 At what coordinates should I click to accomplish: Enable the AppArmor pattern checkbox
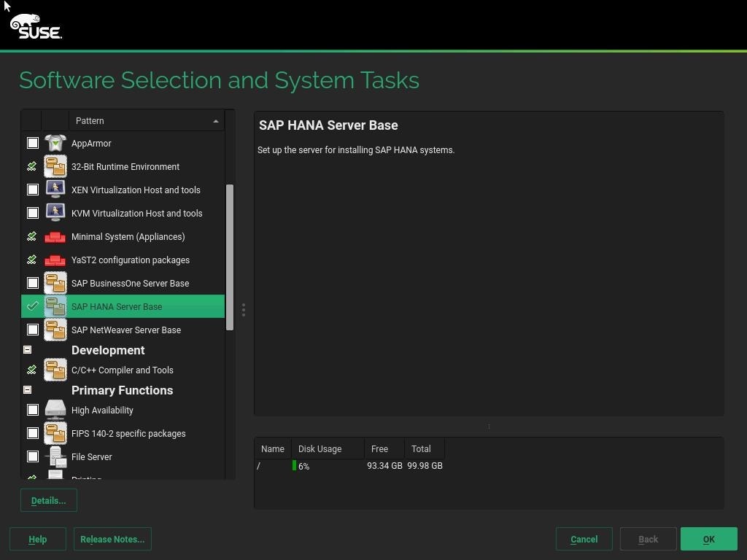pyautogui.click(x=32, y=143)
